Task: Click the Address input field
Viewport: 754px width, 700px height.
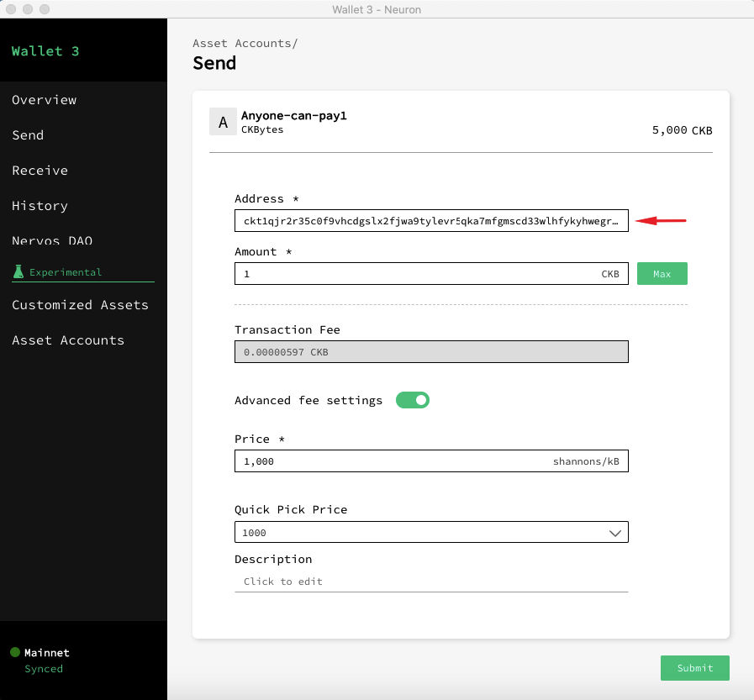Action: pos(430,221)
